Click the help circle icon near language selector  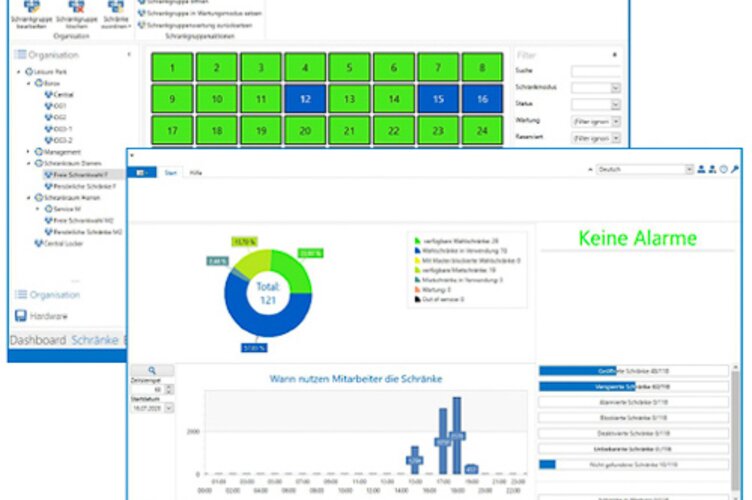[x=723, y=170]
